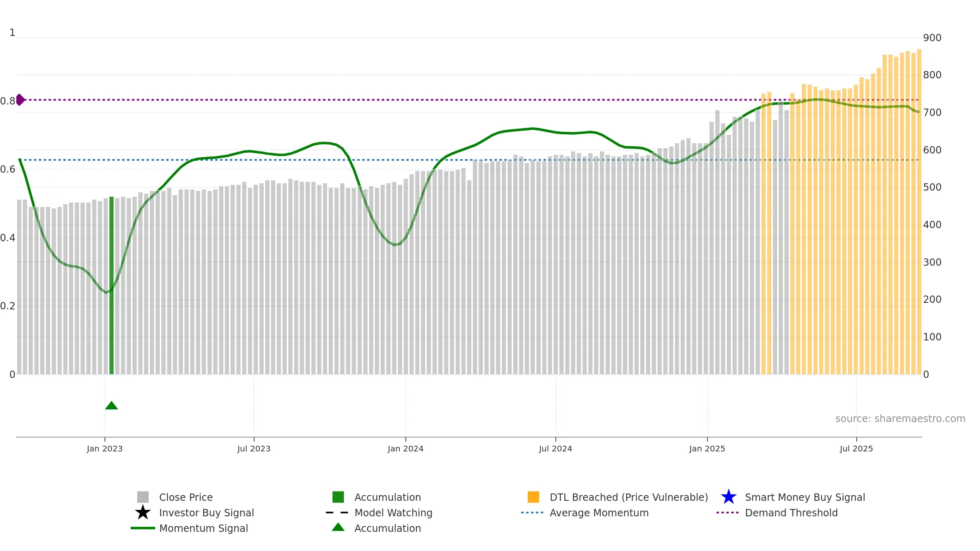Viewport: 980px width, 551px height.
Task: Toggle the Demand Threshold legend label
Action: point(791,513)
